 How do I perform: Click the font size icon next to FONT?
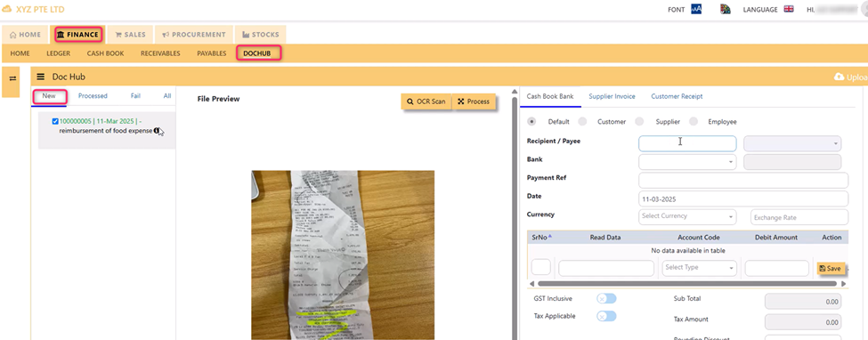click(x=696, y=10)
